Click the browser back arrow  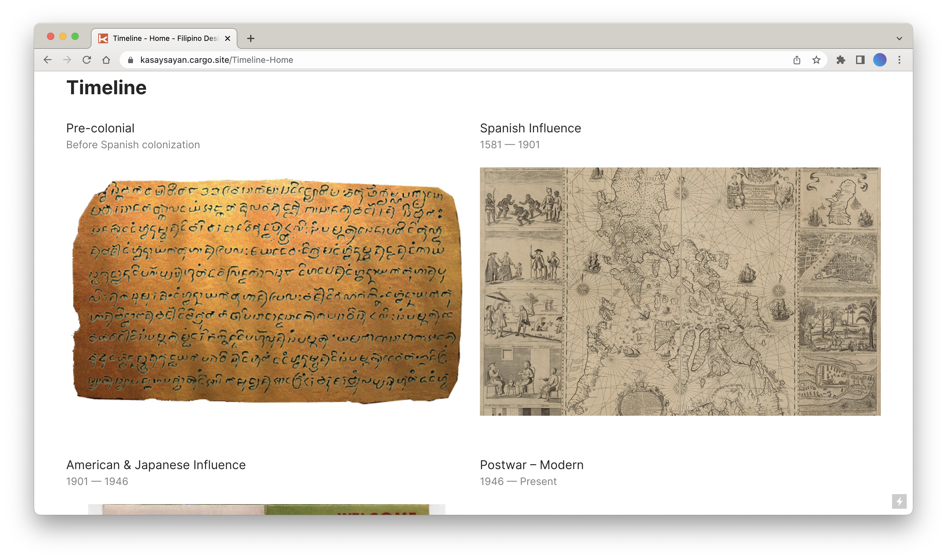(48, 59)
